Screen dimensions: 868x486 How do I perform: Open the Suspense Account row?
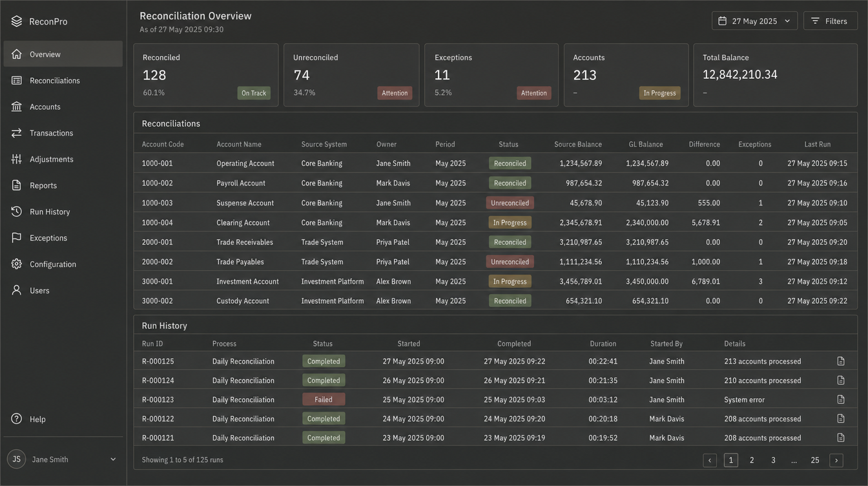[x=495, y=203]
